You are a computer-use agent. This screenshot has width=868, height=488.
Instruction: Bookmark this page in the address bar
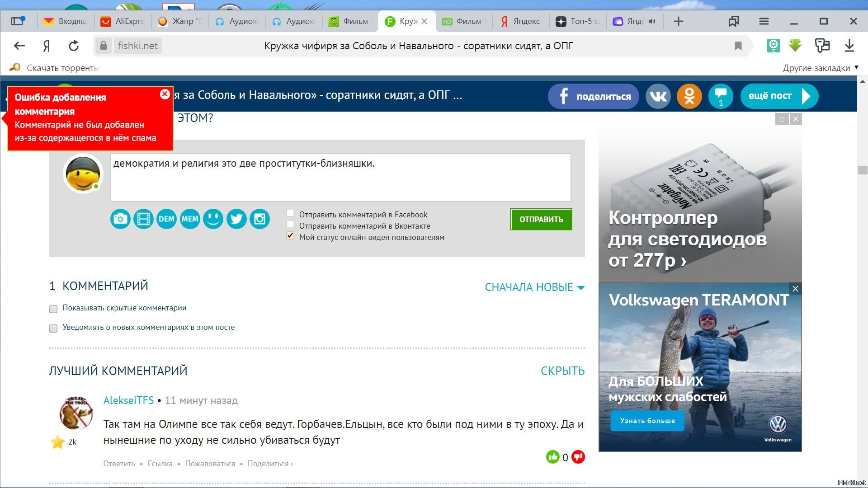pos(738,46)
